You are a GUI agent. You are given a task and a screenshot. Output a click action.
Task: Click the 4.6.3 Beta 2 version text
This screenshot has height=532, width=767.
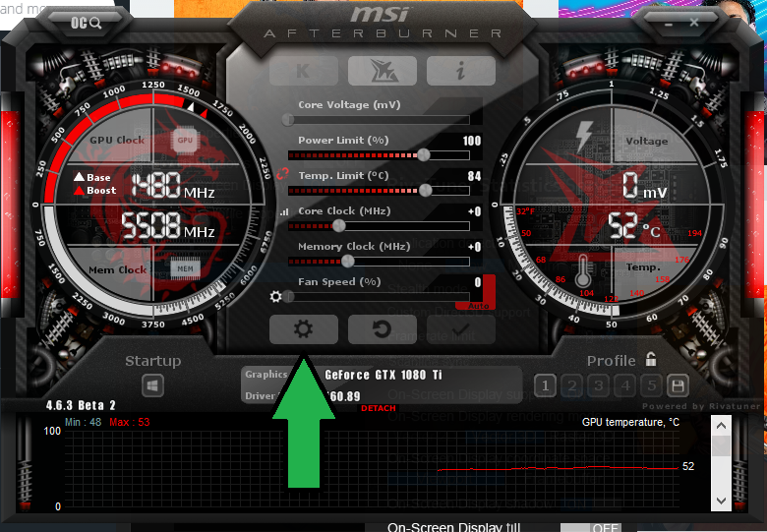(x=81, y=405)
